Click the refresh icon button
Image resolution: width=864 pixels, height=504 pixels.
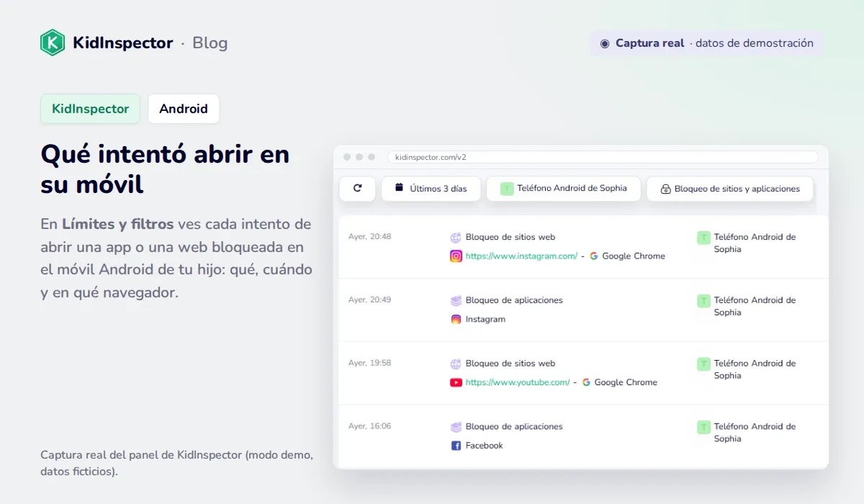pyautogui.click(x=357, y=189)
